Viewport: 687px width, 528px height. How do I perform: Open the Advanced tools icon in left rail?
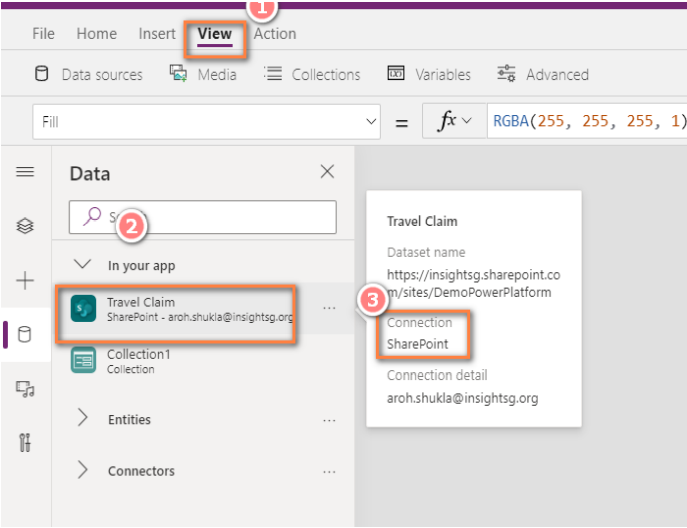tap(25, 443)
